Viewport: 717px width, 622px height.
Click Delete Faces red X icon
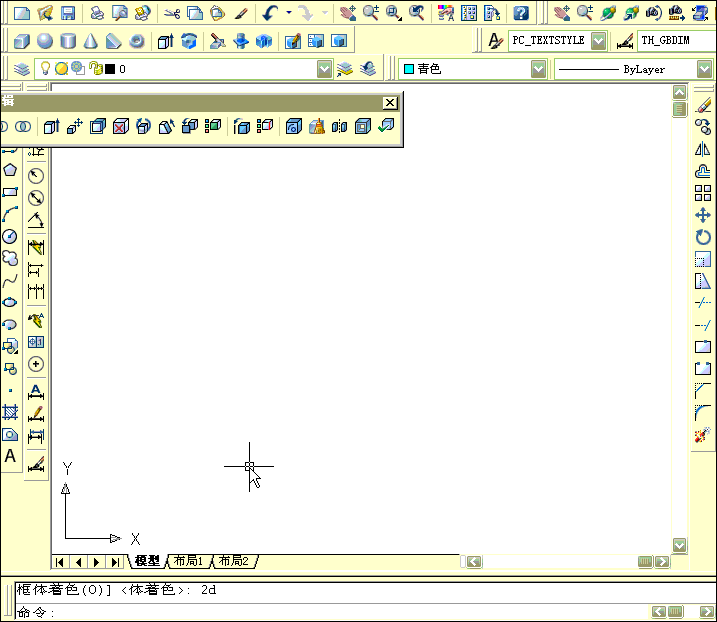tap(121, 126)
